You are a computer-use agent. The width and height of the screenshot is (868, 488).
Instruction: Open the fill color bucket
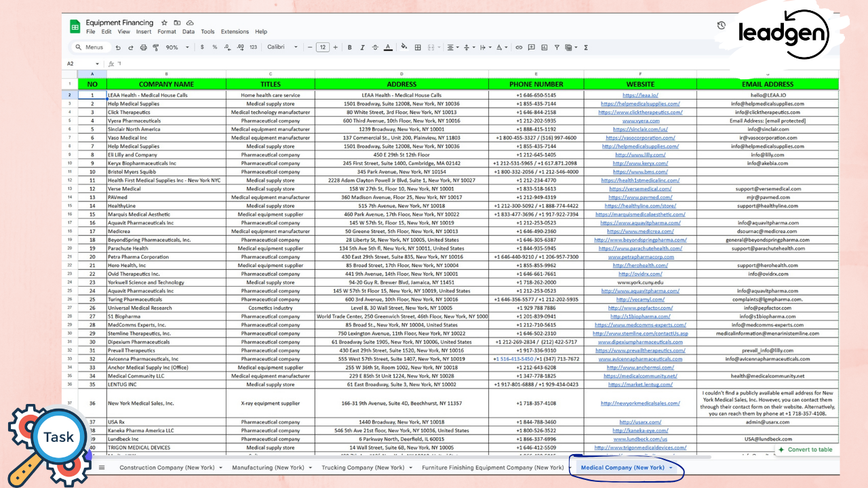404,47
